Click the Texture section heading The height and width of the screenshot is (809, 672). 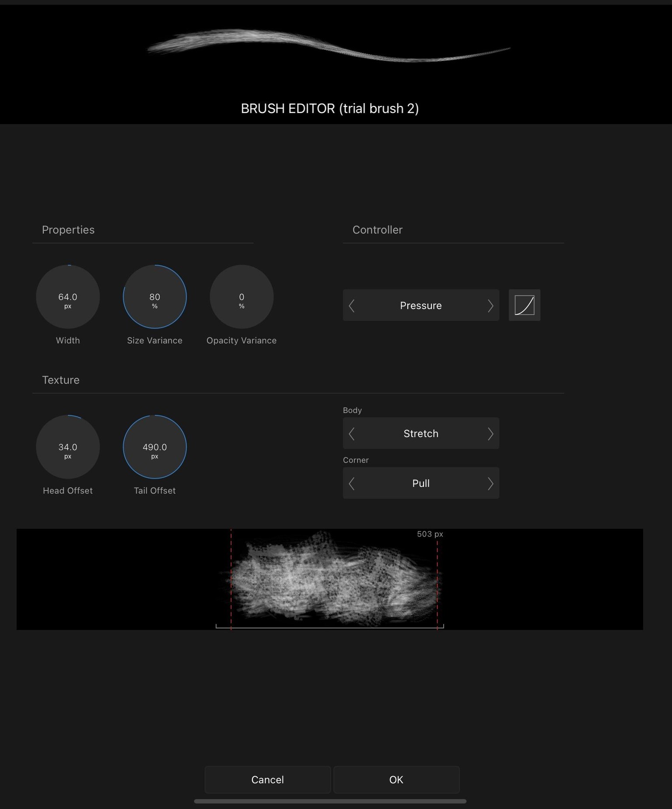click(61, 380)
